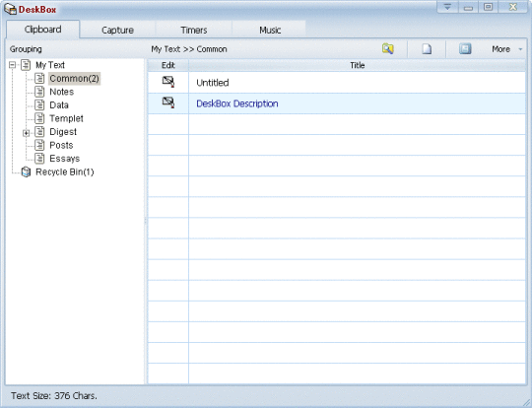532x408 pixels.
Task: Click the window resize grip corner
Action: click(x=526, y=402)
